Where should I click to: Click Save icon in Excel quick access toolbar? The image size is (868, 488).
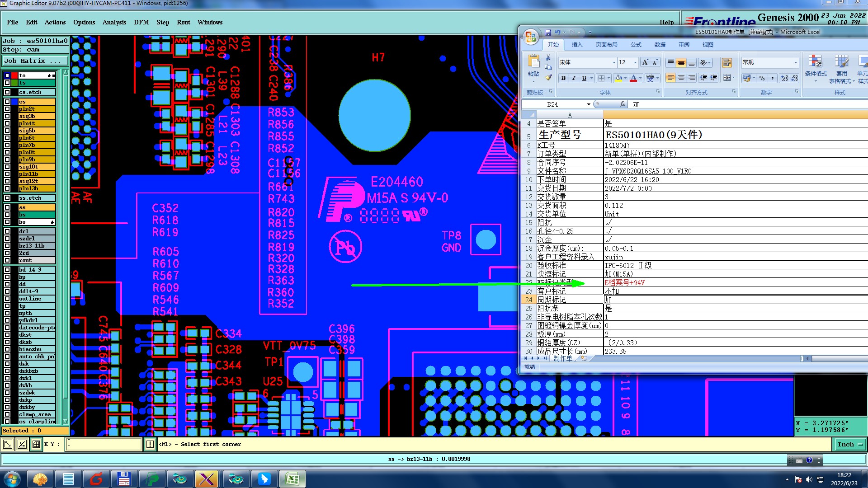(x=548, y=32)
